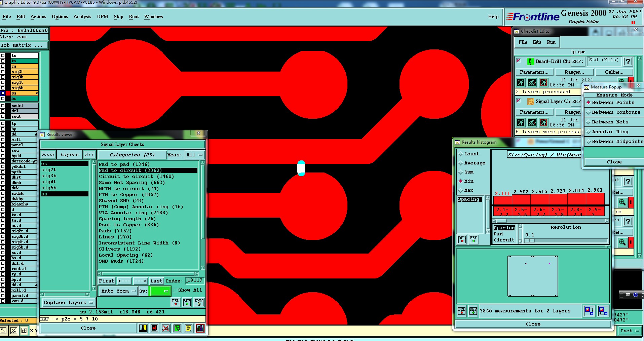Click the UNDO icon in Results viewer
Viewport: 644px width, 341px height.
(199, 302)
